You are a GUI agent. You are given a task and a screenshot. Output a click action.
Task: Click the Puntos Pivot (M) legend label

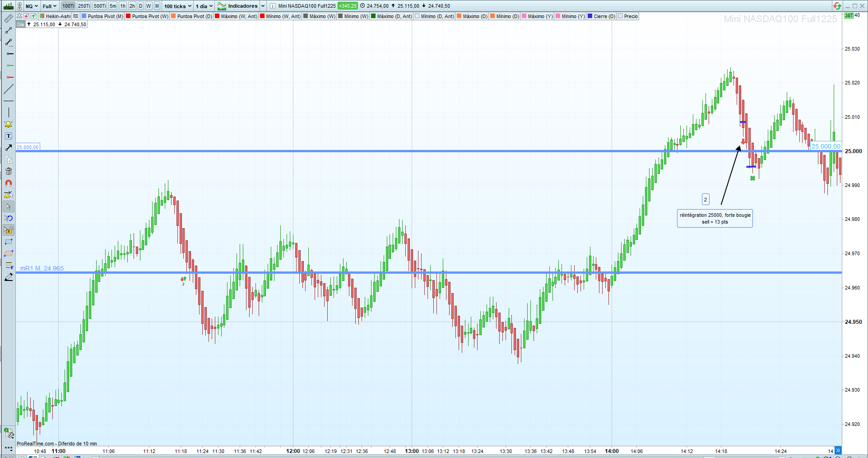pos(106,16)
